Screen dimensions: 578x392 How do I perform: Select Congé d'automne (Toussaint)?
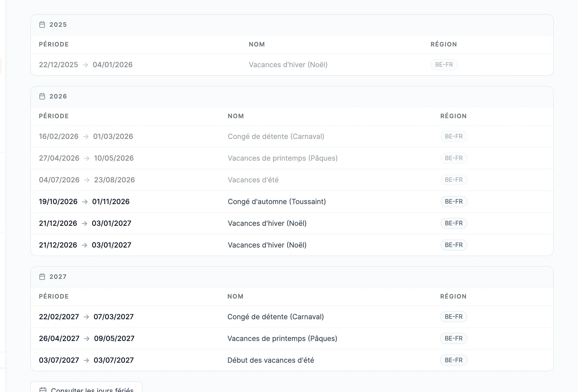pos(277,202)
